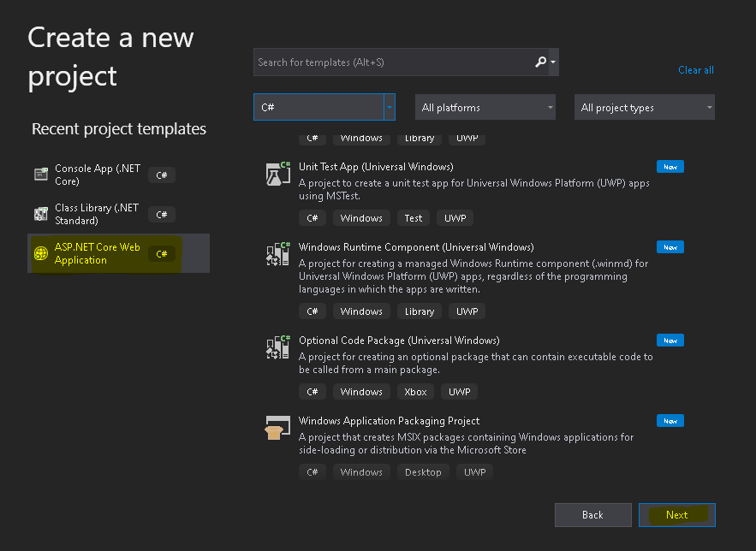Viewport: 756px width, 551px height.
Task: Open the All project types dropdown
Action: 644,107
